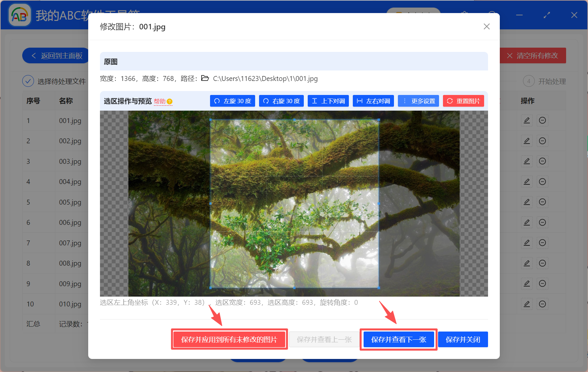
Task: Rotate the image left 30 degrees
Action: coord(232,101)
